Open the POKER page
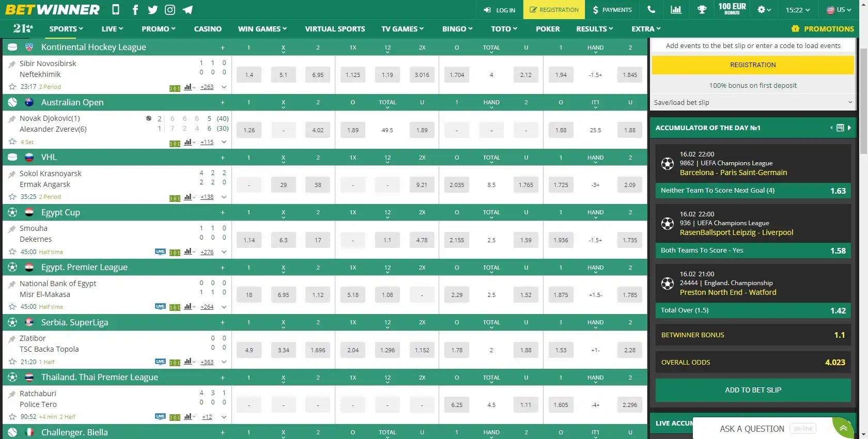868x439 pixels. pyautogui.click(x=548, y=29)
